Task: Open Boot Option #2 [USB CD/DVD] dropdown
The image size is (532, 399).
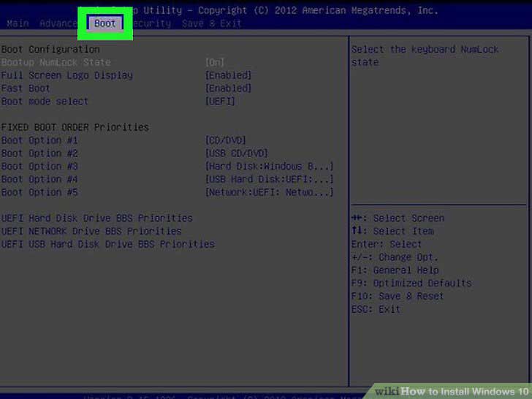Action: [x=237, y=153]
